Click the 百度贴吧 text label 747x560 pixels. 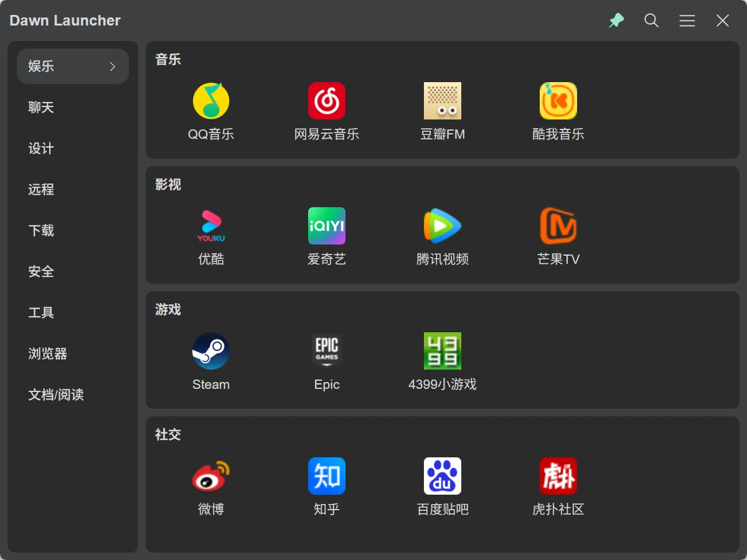443,510
